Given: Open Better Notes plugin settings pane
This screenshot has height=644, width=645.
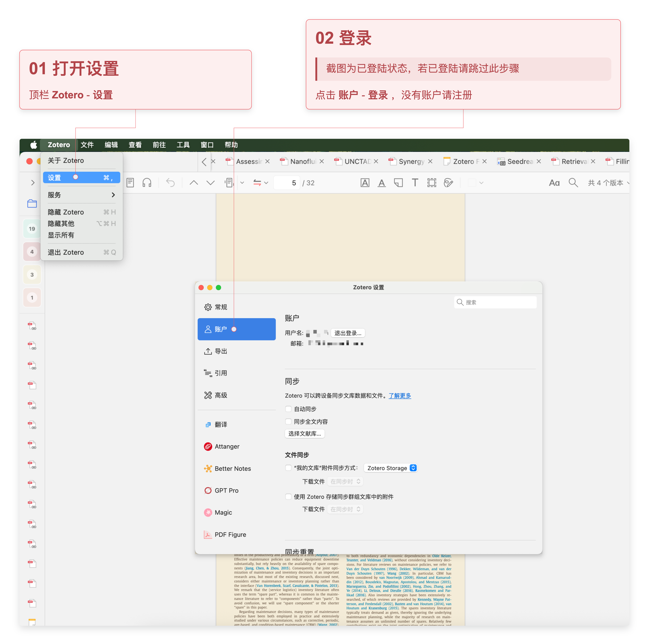Looking at the screenshot, I should pyautogui.click(x=237, y=469).
